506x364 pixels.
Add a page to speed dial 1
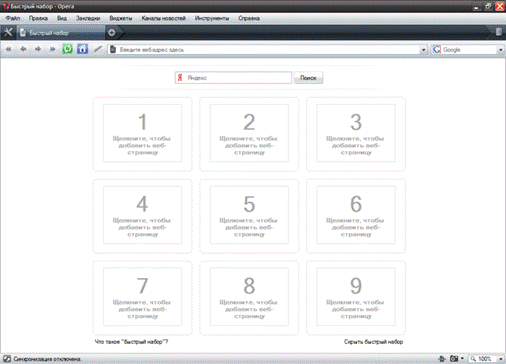[142, 133]
